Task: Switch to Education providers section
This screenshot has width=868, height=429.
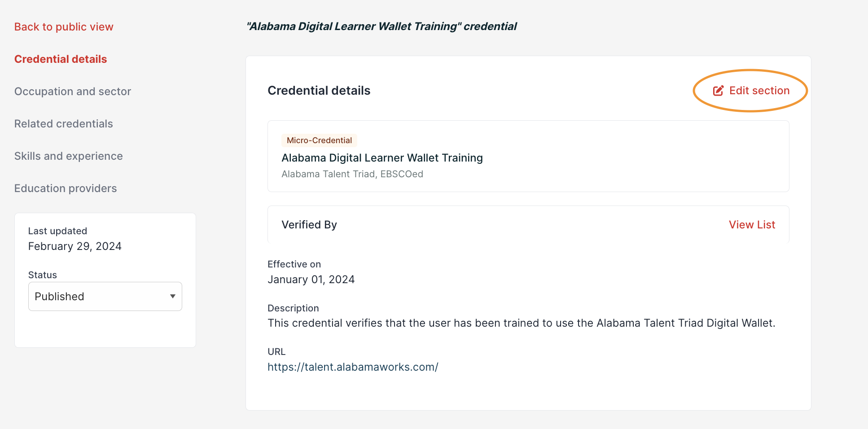Action: [x=66, y=188]
